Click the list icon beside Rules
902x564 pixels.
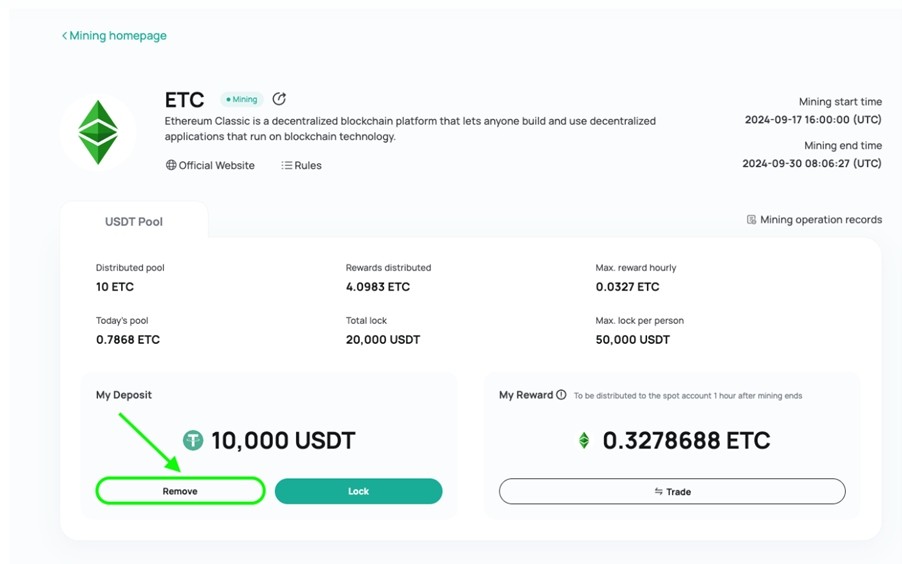pyautogui.click(x=286, y=165)
